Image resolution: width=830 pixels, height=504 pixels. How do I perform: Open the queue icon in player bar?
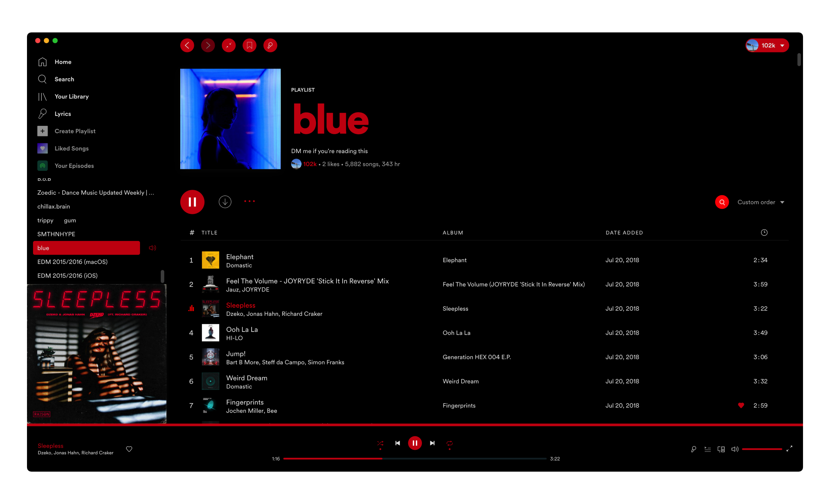coord(707,449)
